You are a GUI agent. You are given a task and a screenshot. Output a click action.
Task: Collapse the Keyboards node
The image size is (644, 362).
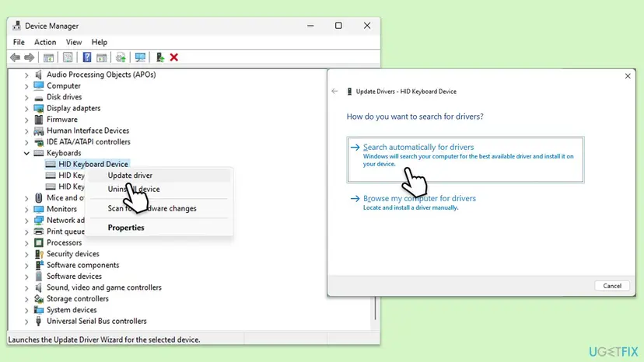[x=26, y=153]
